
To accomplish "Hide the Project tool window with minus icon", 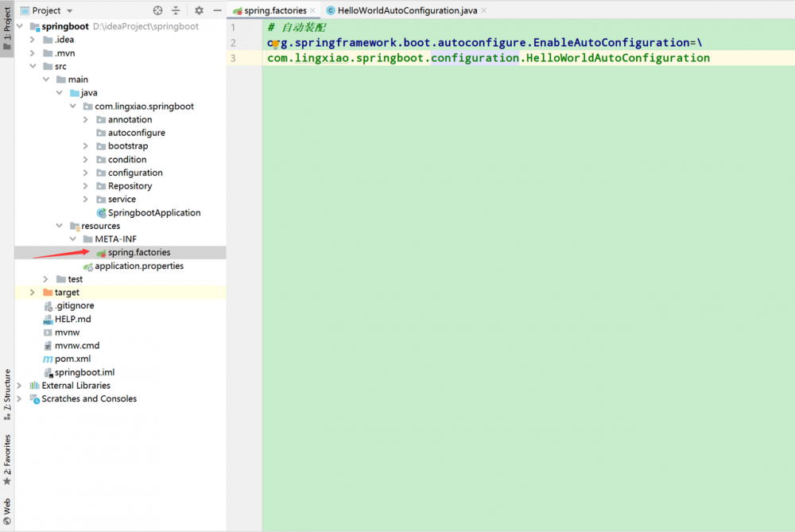I will (217, 10).
